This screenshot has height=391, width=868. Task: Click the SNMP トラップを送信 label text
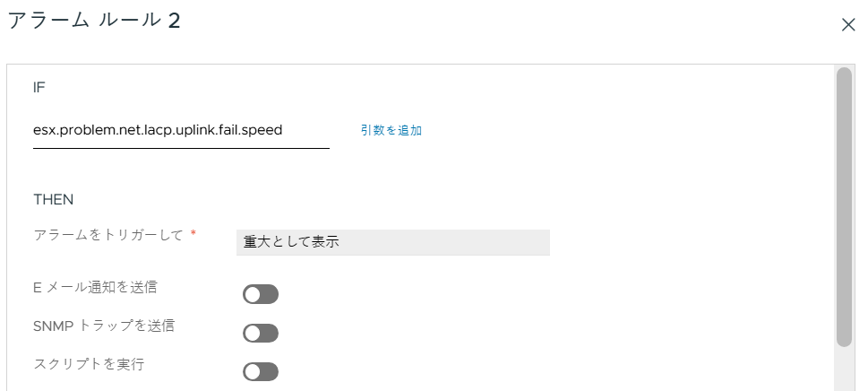coord(103,326)
